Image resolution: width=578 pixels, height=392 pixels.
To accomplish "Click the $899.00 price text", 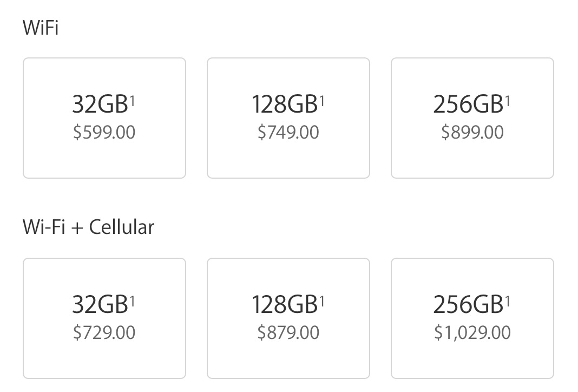I will 472,133.
